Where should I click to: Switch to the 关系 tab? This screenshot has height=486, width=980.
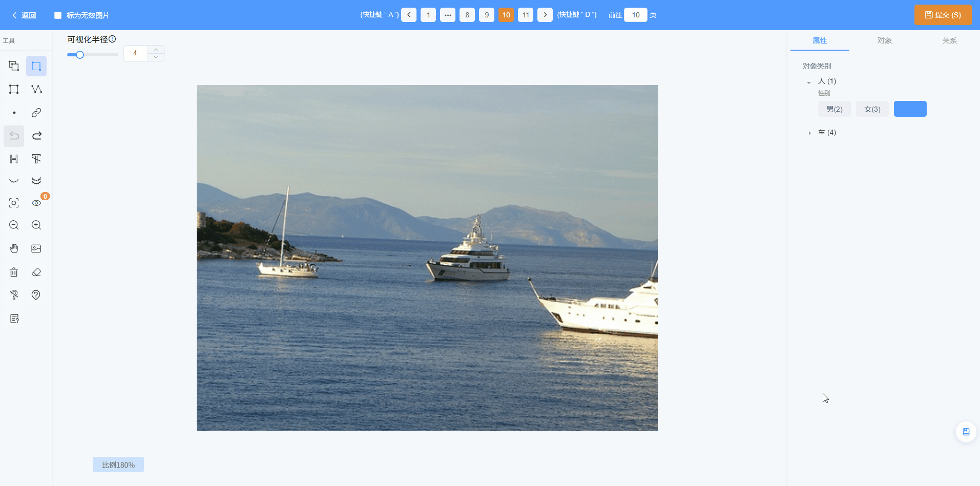click(949, 40)
